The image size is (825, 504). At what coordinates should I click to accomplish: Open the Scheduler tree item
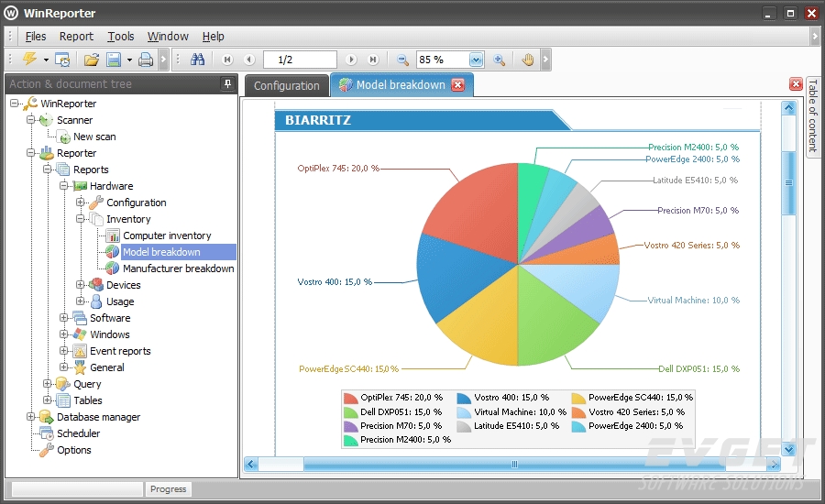(x=79, y=433)
